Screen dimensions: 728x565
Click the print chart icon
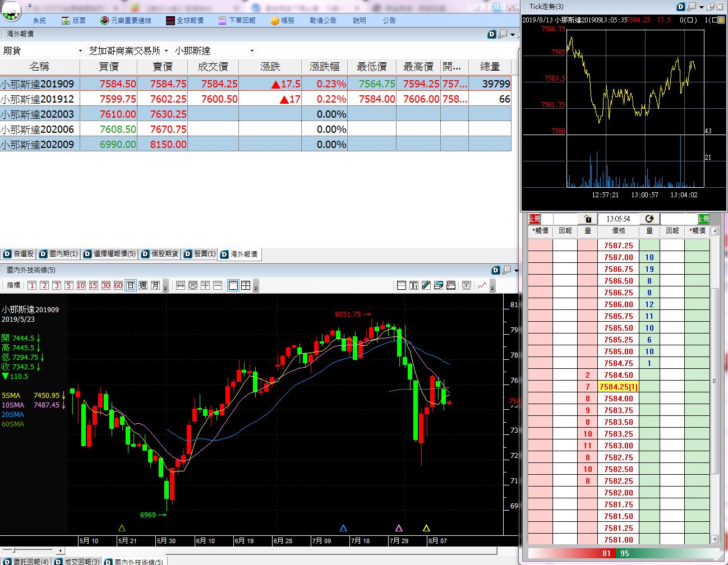click(451, 285)
